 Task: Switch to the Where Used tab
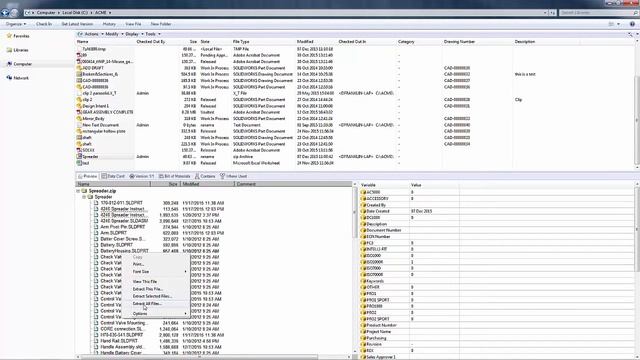point(233,176)
